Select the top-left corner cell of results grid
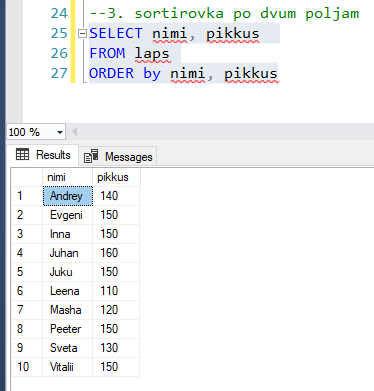This screenshot has width=374, height=391. pyautogui.click(x=27, y=177)
